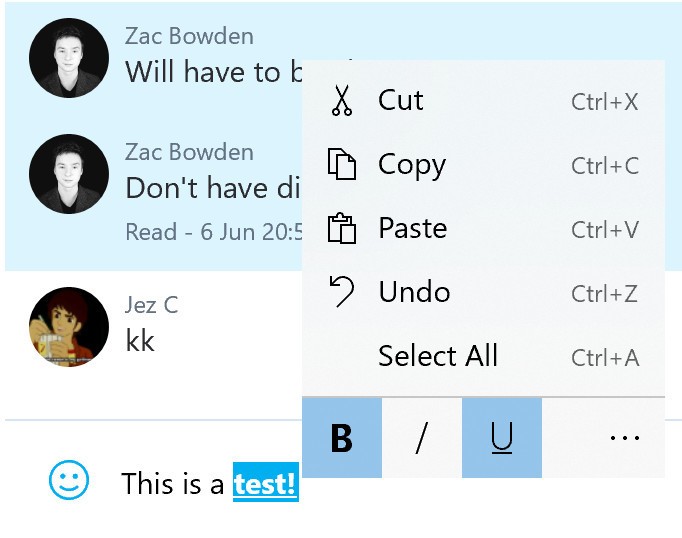Screen dimensions: 682x538
Task: Select the Cut menu entry
Action: coord(483,100)
